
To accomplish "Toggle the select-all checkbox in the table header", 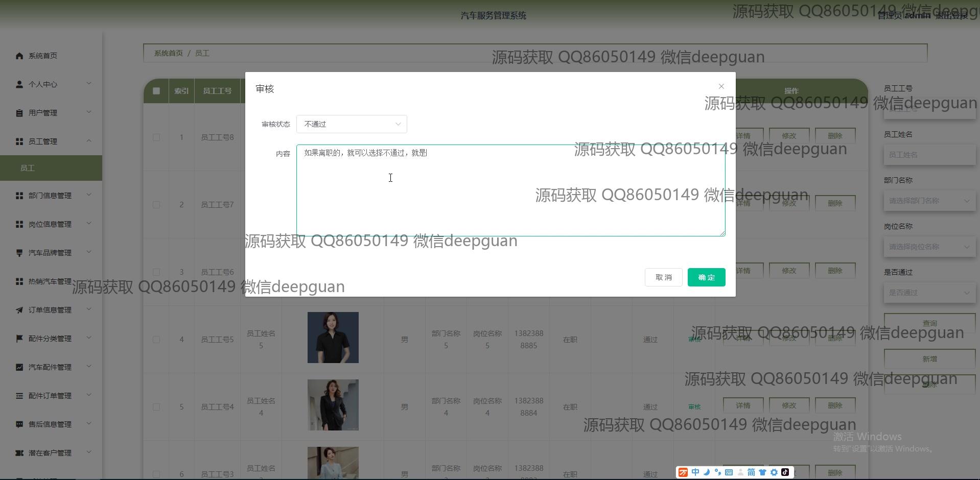I will [x=156, y=91].
